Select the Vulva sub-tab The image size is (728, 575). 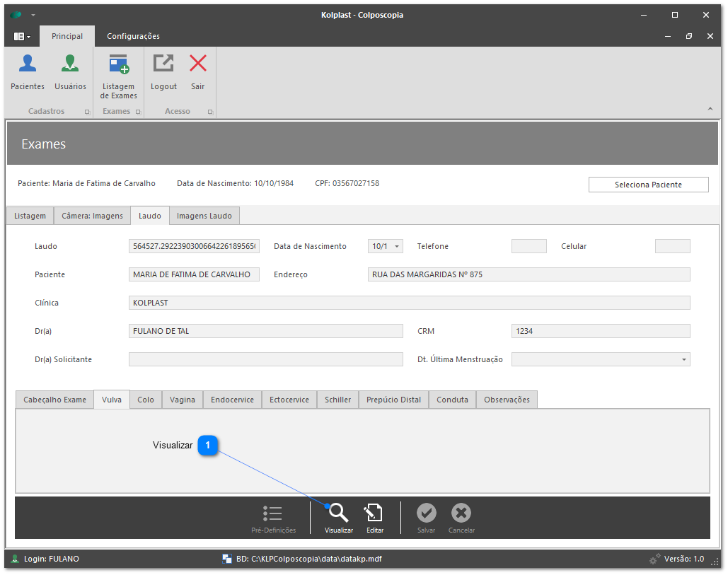point(112,400)
